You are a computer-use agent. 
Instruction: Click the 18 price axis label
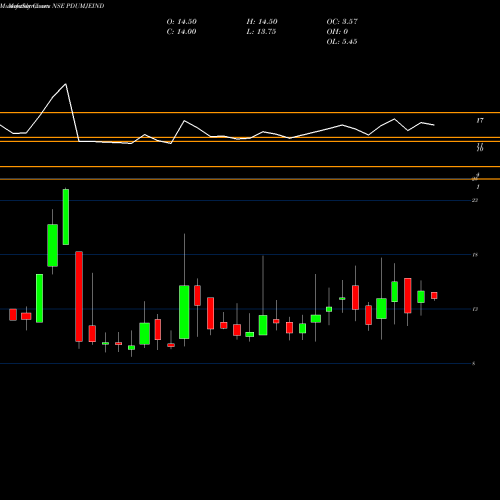point(475,255)
